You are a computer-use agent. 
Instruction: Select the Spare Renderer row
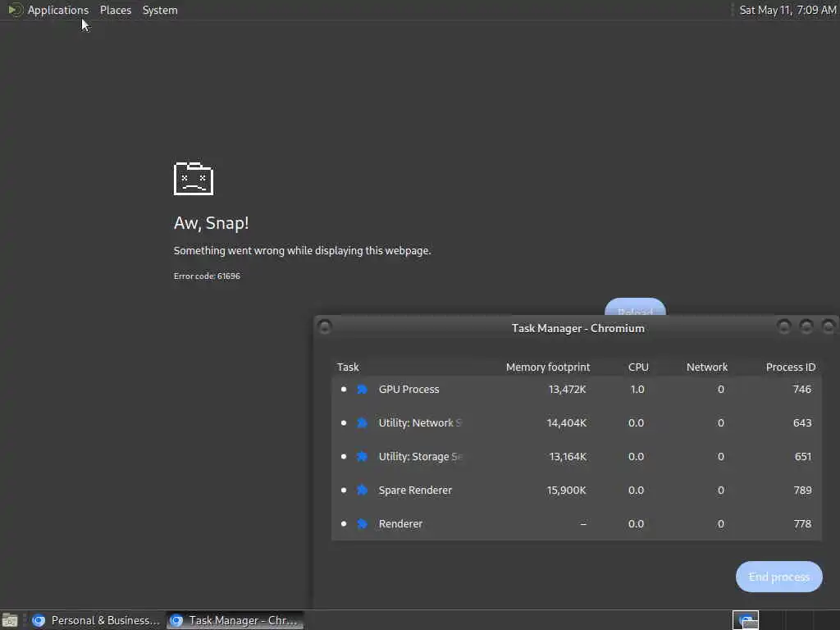pos(577,491)
